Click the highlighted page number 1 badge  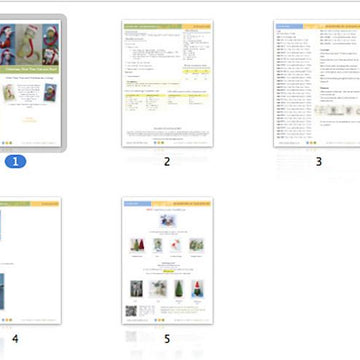point(15,162)
